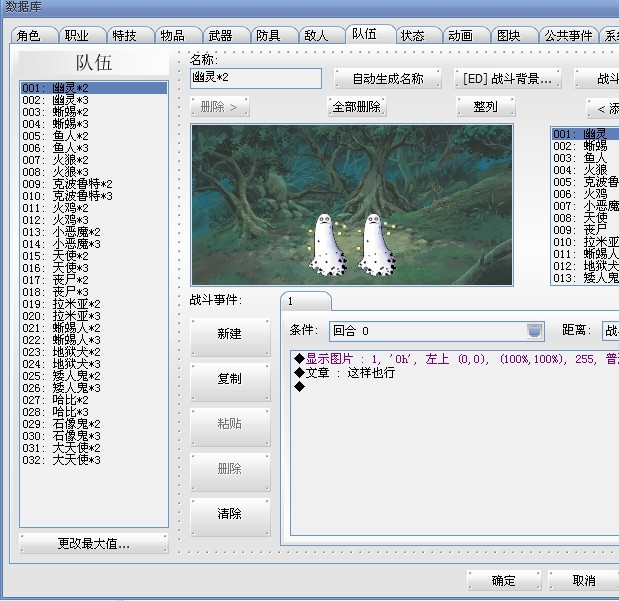Screen dimensions: 619x601
Task: Open the [ED] 战斗背景 dialog
Action: (x=507, y=79)
